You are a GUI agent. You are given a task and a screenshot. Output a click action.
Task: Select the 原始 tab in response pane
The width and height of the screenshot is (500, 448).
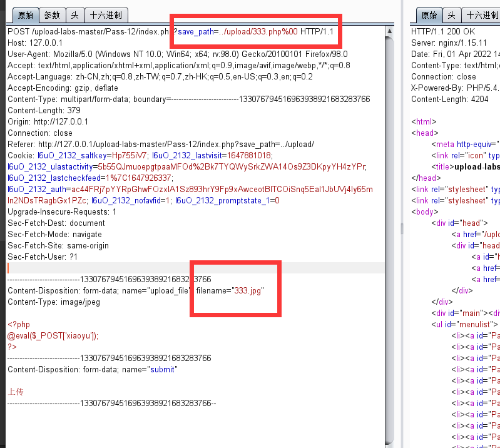(429, 15)
